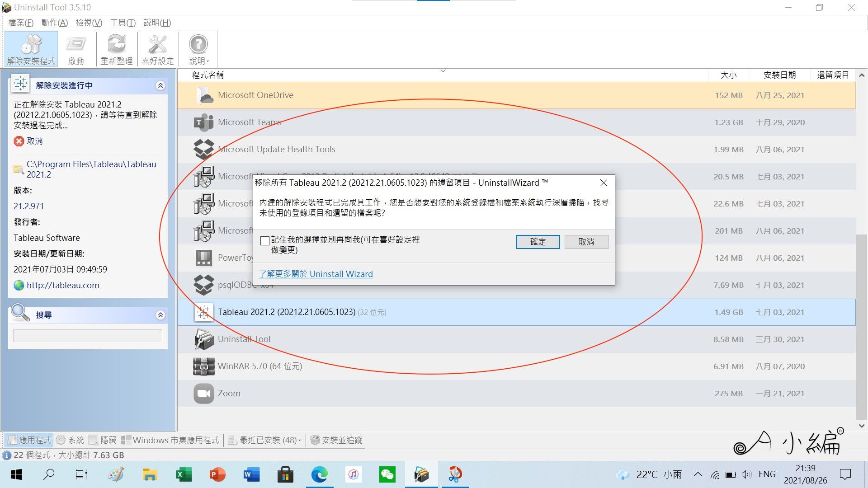
Task: Open Excel from the taskbar
Action: (184, 474)
